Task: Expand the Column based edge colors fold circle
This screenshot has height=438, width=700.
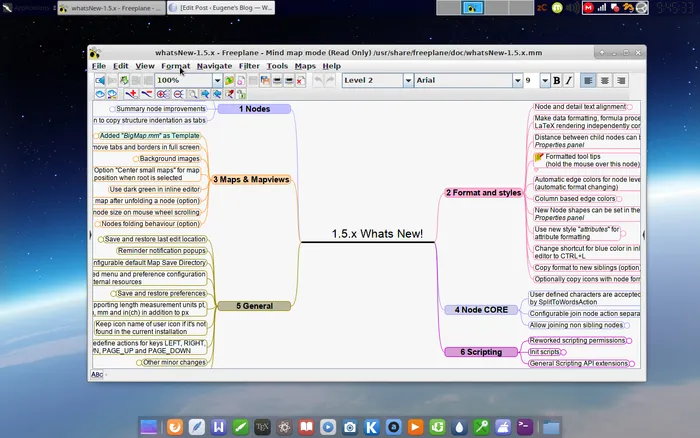Action: coord(619,199)
